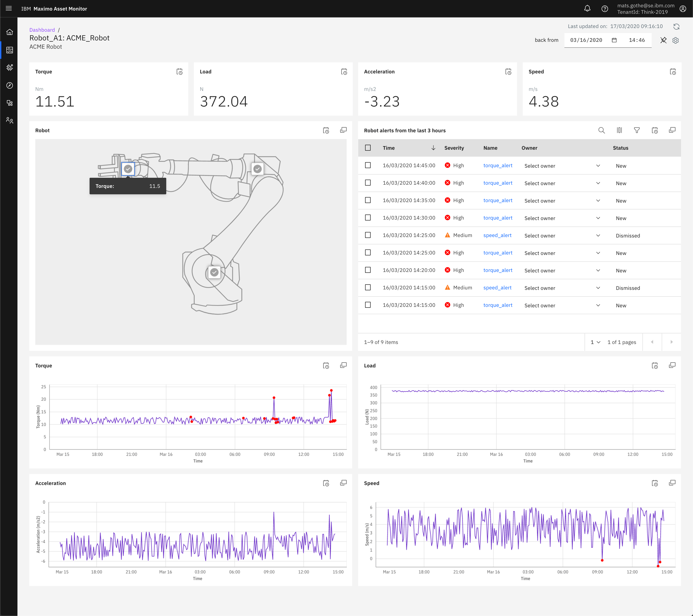Screen dimensions: 693x616
Task: Open torque_alert link at 14:45:00
Action: [498, 165]
